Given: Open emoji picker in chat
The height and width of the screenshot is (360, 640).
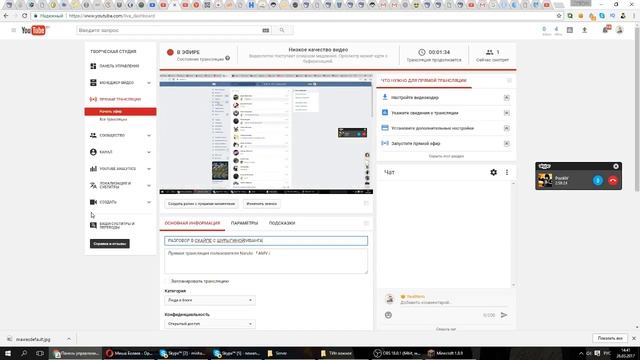Looking at the screenshot, I should (388, 315).
